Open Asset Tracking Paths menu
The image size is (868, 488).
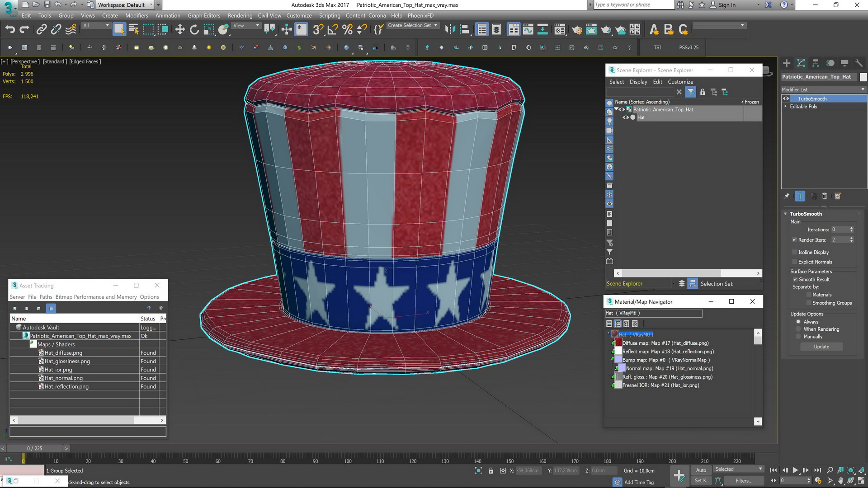click(46, 297)
